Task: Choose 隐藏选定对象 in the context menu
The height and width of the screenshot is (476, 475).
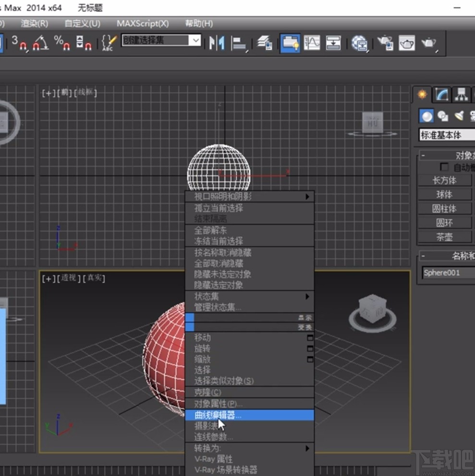Action: tap(249, 285)
